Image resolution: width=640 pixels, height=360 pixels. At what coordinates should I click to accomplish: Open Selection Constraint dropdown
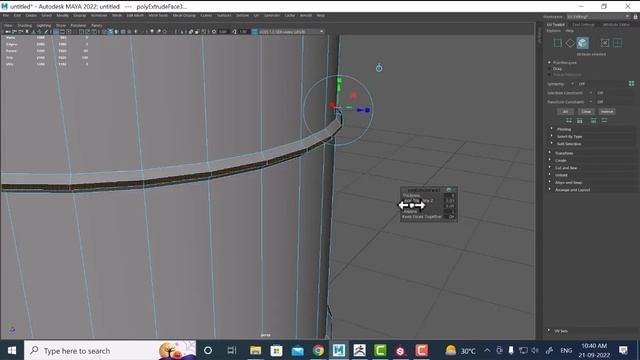591,93
